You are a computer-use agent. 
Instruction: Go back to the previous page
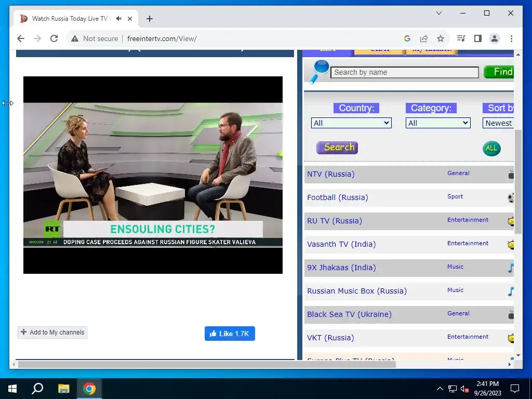pyautogui.click(x=21, y=38)
